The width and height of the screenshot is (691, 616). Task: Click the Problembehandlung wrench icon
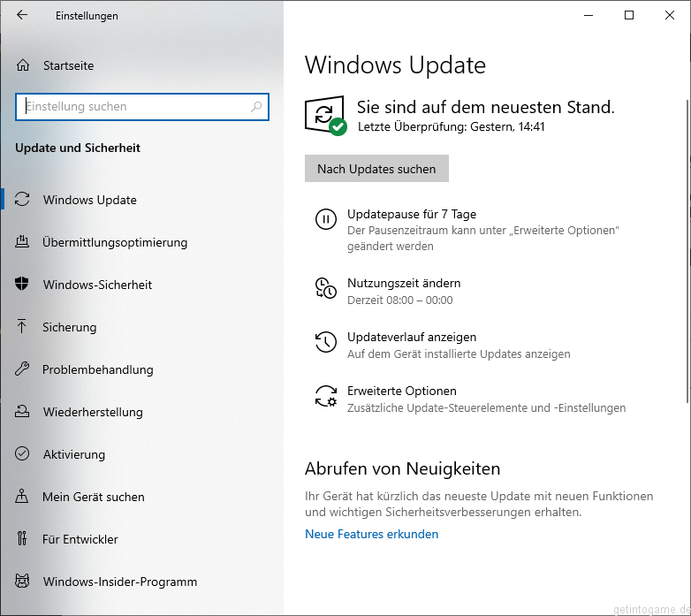coord(22,369)
